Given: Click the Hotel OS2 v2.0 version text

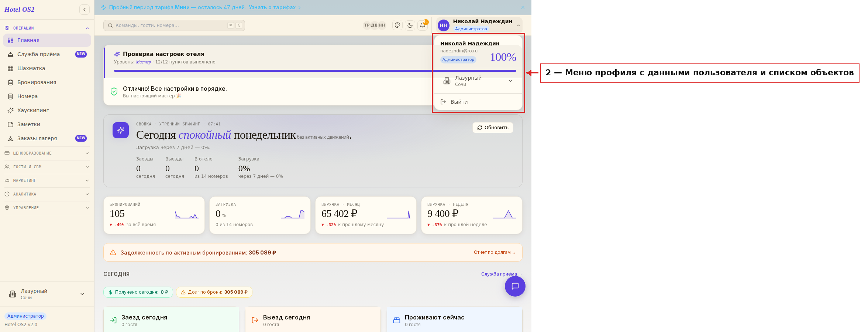Looking at the screenshot, I should [21, 325].
